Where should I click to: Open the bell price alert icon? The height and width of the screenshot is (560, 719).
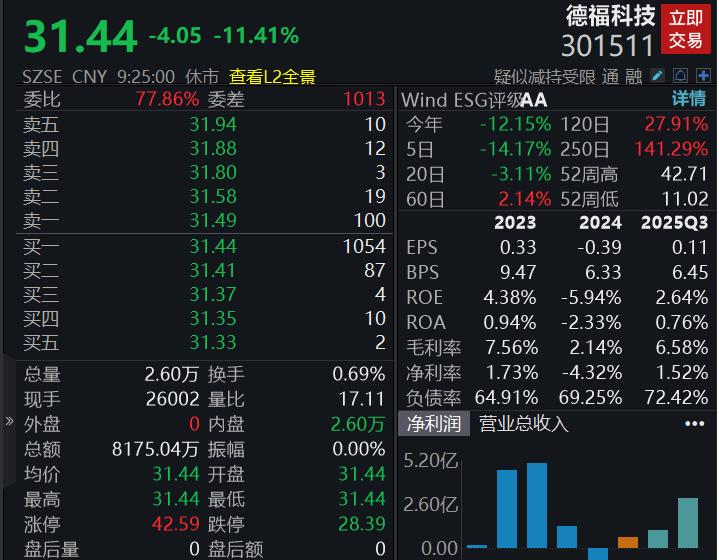point(680,75)
